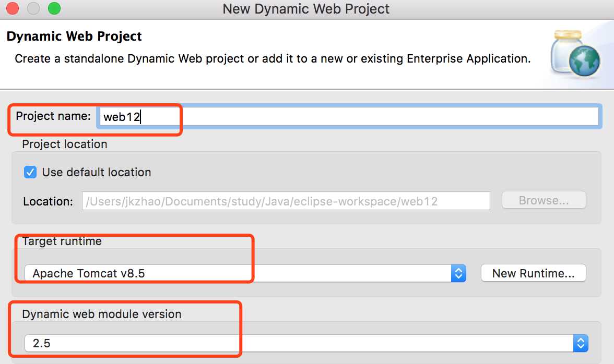Click the window title "New Dynamic Web Project"

point(306,9)
